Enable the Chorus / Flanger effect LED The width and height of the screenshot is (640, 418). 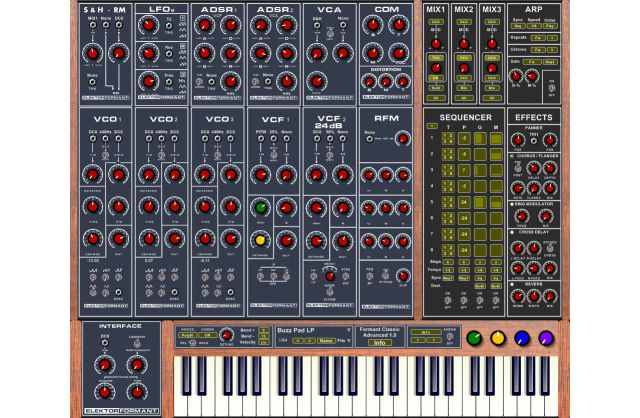pyautogui.click(x=512, y=156)
